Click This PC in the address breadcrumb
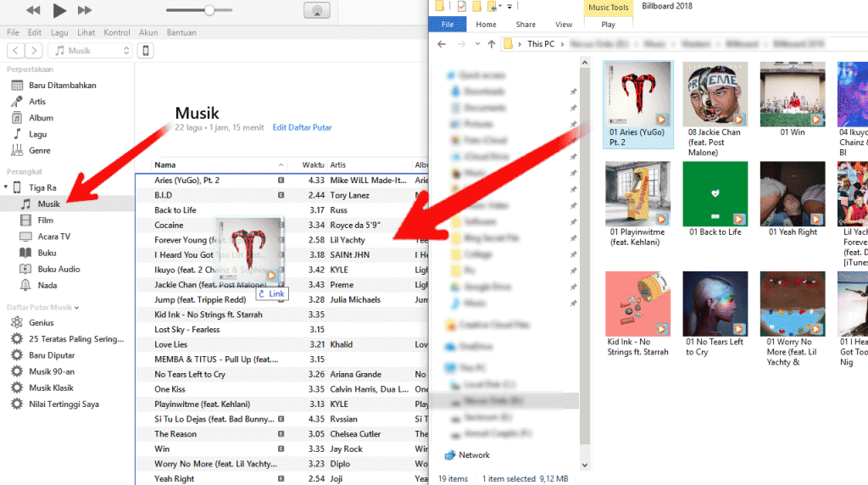 (x=541, y=44)
